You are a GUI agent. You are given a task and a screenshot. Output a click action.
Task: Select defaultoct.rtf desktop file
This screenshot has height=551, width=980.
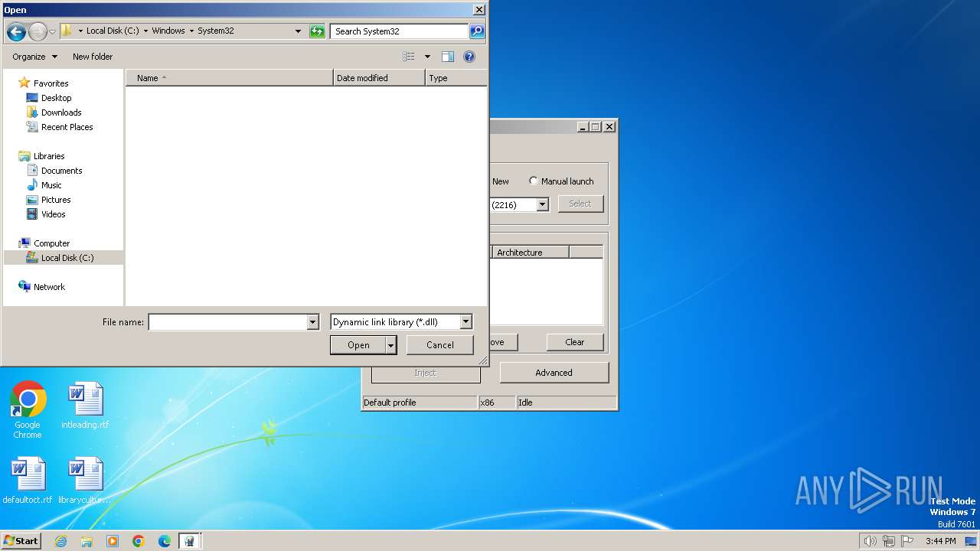[28, 481]
